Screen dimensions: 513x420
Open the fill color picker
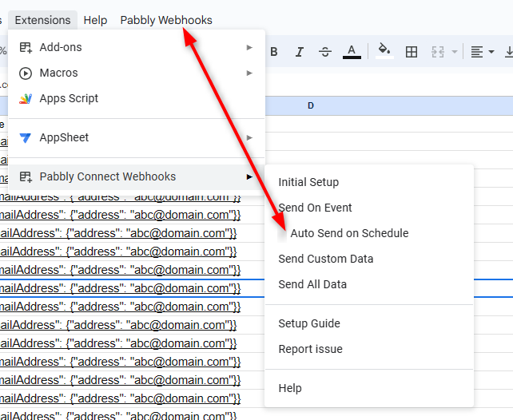pyautogui.click(x=384, y=51)
